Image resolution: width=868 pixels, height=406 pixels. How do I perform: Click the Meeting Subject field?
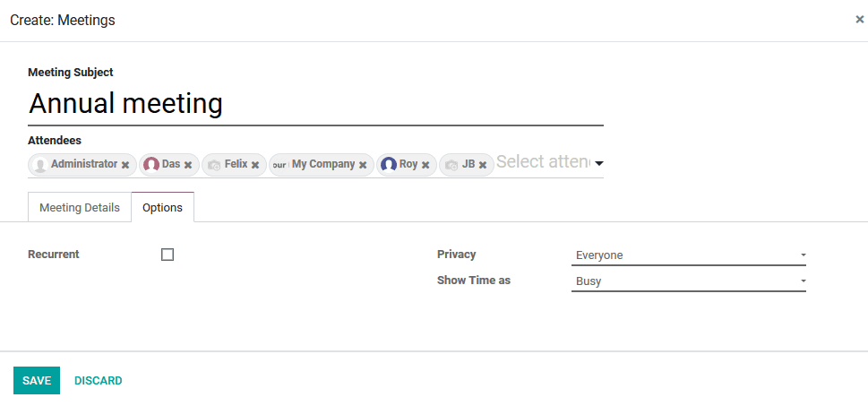[315, 104]
